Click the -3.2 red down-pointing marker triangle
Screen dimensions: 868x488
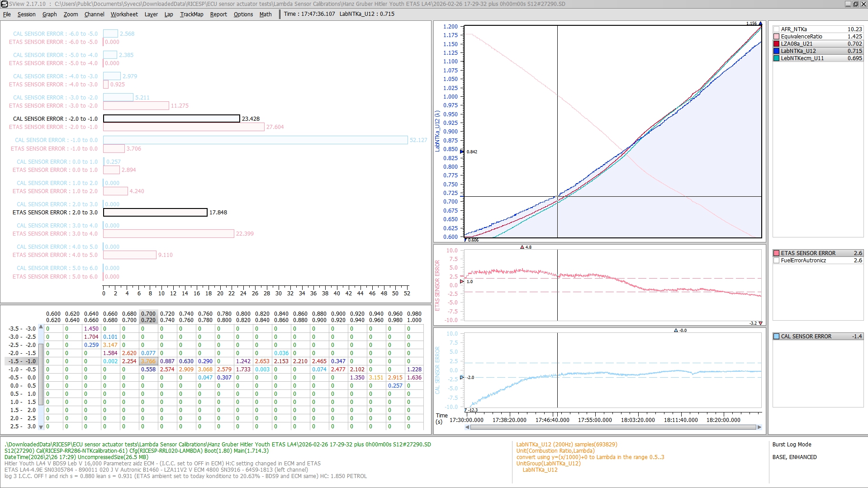pos(760,323)
